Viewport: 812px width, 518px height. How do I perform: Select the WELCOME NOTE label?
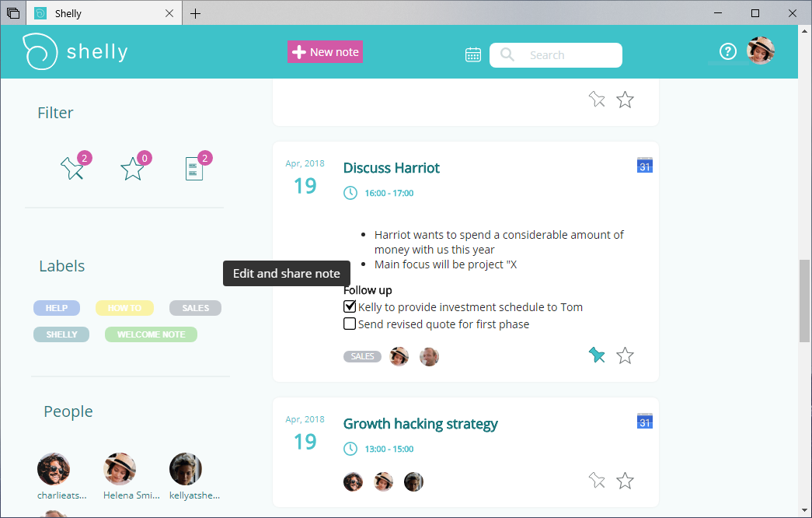point(152,334)
